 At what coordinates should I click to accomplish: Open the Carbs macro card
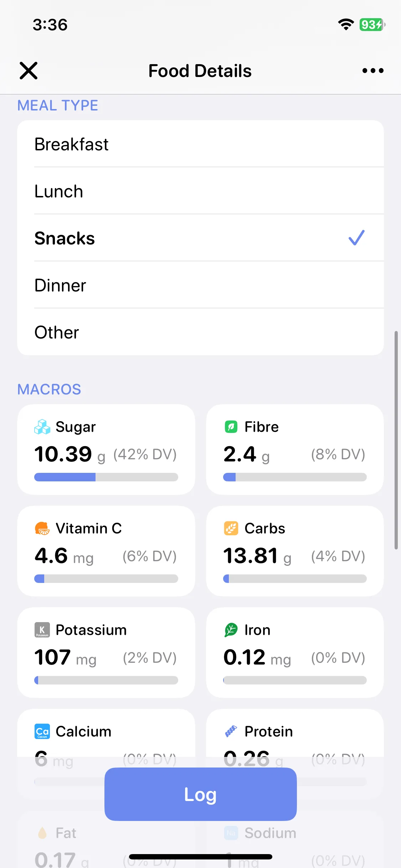point(295,551)
